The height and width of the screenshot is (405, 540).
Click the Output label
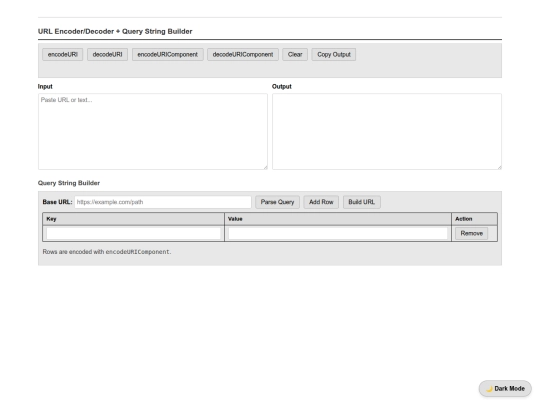[x=282, y=86]
